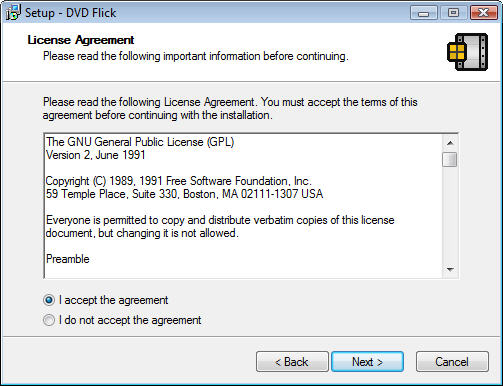Image resolution: width=503 pixels, height=386 pixels.
Task: Click the "59 Temple Place" address line
Action: coord(184,194)
